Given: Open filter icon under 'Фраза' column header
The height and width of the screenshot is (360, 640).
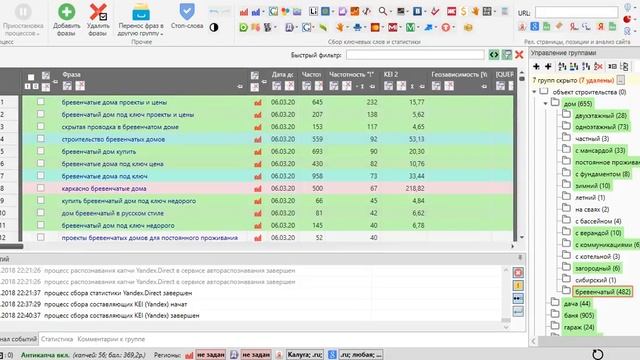Looking at the screenshot, I should pyautogui.click(x=67, y=86).
